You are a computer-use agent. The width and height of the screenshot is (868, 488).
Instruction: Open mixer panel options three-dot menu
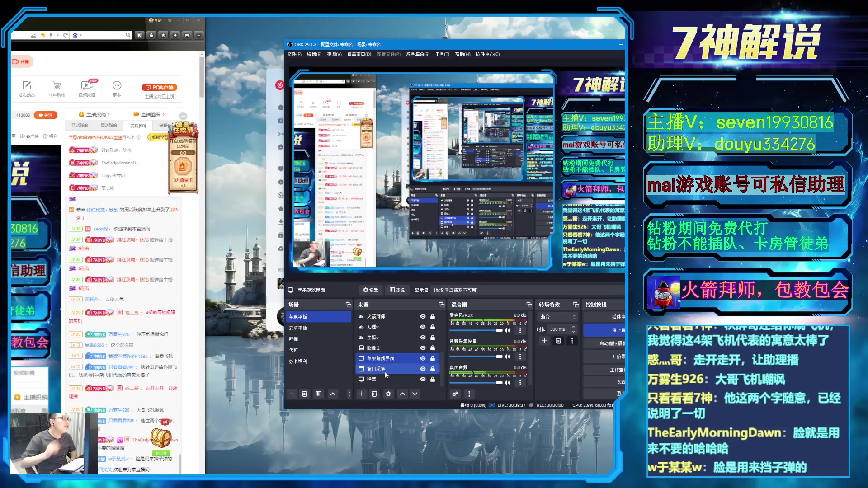(469, 394)
